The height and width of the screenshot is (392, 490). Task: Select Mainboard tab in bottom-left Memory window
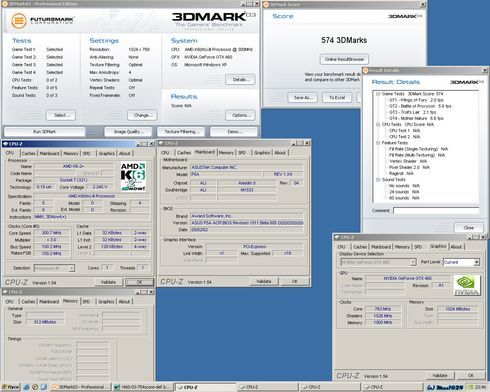(49, 301)
